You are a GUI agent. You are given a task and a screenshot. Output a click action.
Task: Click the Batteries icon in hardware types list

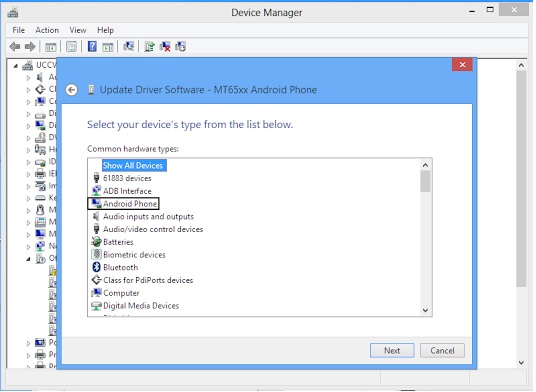coord(96,242)
